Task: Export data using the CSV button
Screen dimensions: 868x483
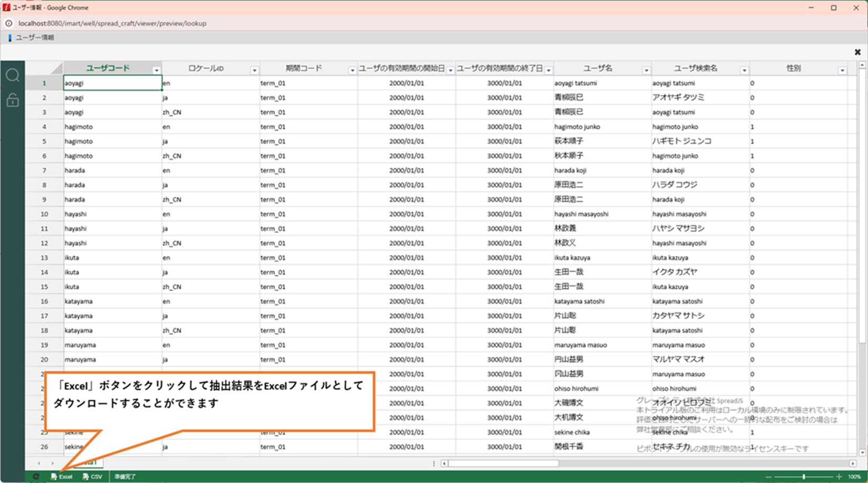Action: point(93,477)
